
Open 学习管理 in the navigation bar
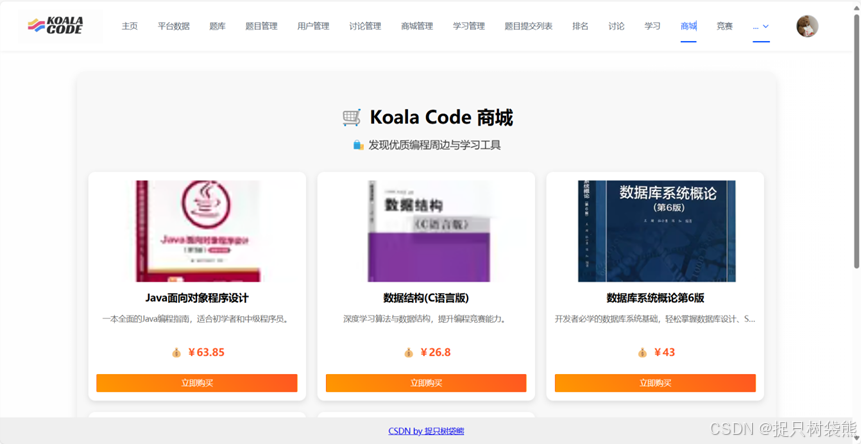coord(469,26)
